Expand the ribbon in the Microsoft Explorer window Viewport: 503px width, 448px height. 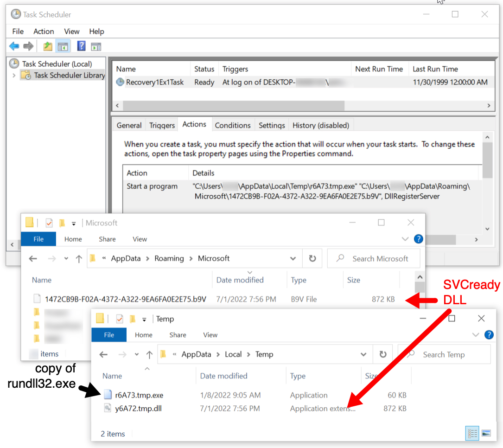(405, 239)
